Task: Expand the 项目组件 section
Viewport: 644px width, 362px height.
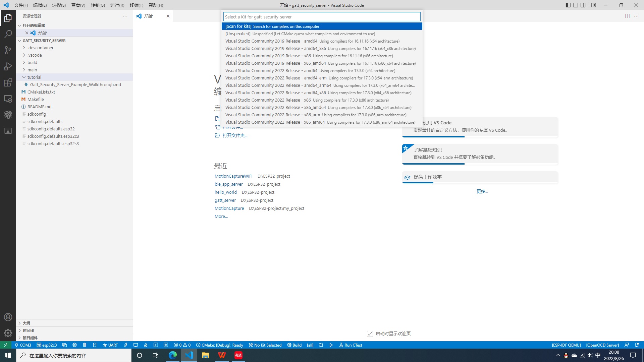Action: pos(74,338)
